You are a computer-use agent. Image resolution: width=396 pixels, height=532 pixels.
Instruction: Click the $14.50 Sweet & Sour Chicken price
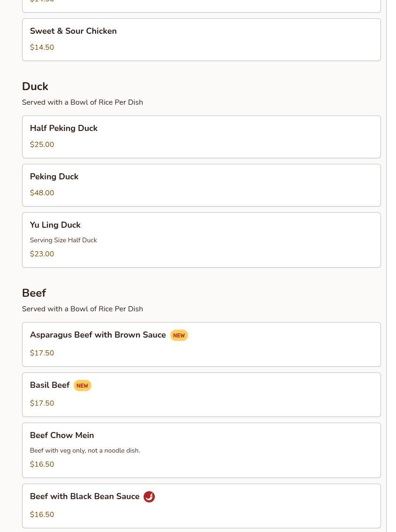(42, 47)
